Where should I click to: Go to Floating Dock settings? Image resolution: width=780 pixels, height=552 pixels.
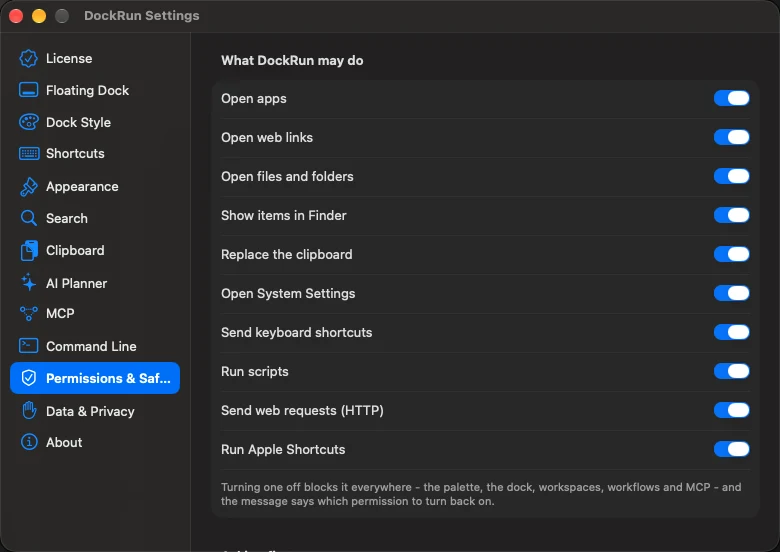pyautogui.click(x=95, y=91)
